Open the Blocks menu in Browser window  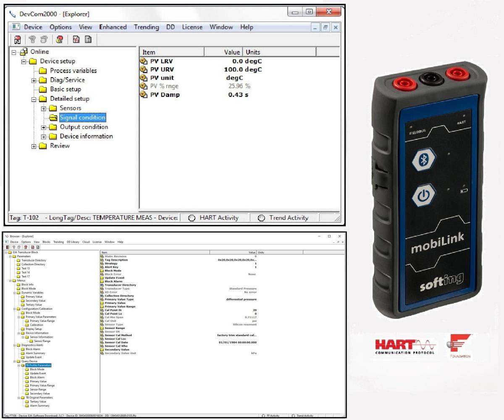coord(47,242)
